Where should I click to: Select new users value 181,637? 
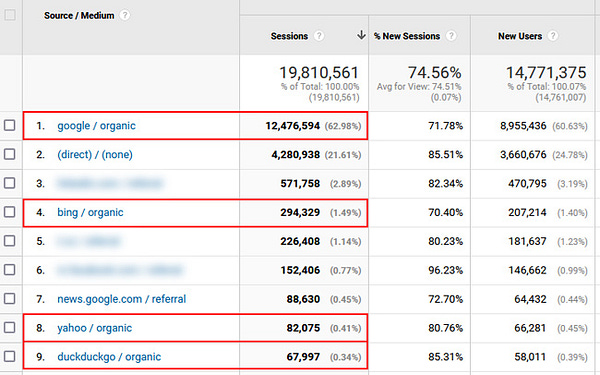tap(527, 241)
